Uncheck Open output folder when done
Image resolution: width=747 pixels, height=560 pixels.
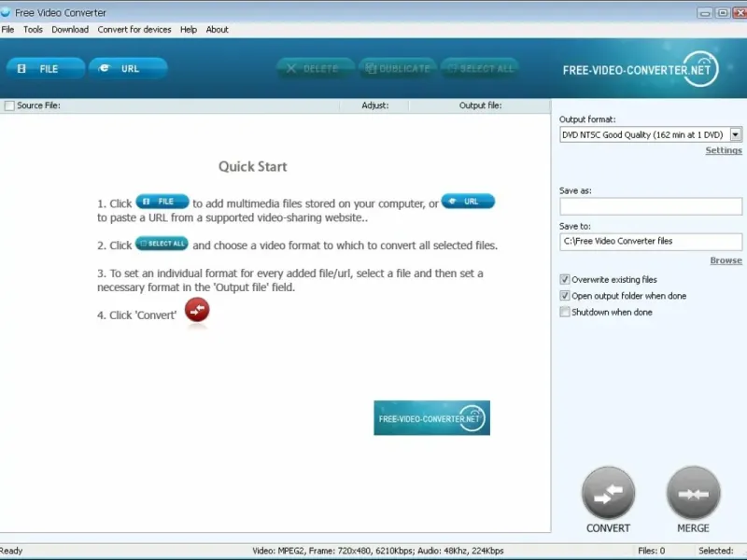pos(565,296)
